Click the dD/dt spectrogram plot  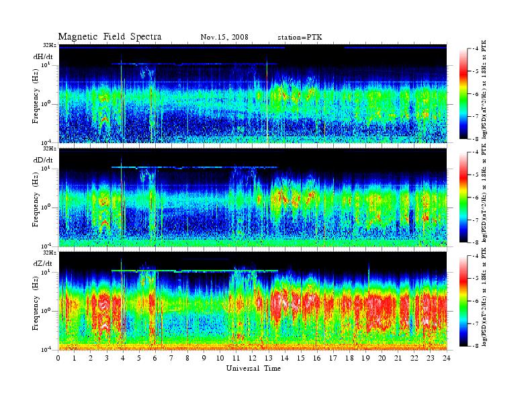[x=253, y=197]
